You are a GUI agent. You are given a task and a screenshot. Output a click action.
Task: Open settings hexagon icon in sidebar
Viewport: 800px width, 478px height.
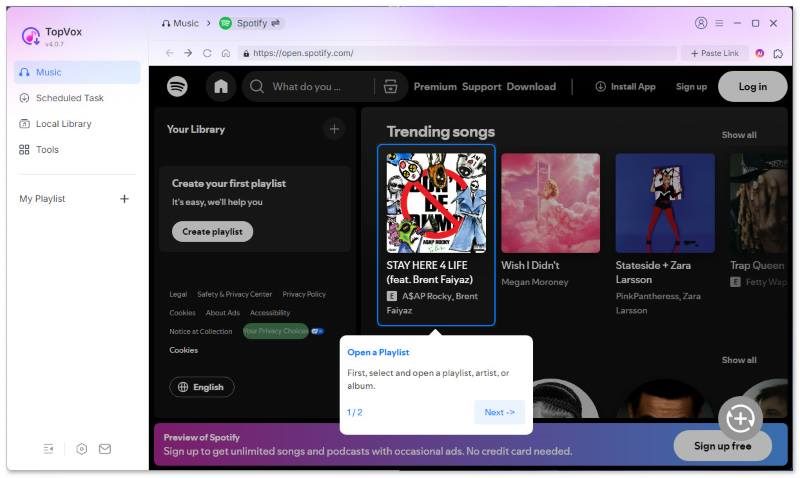point(82,449)
